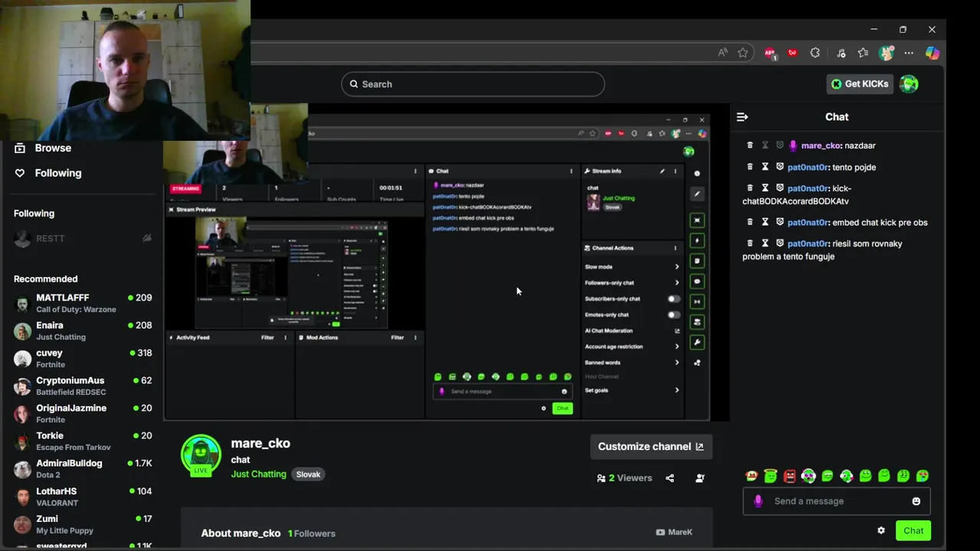Open chat settings gear icon

click(881, 530)
